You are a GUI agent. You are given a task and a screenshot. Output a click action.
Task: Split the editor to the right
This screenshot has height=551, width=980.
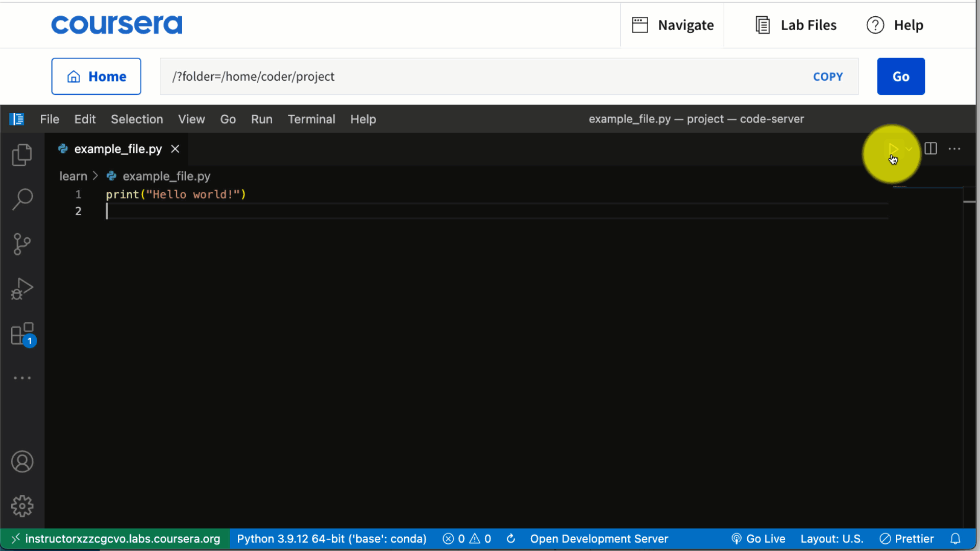(x=930, y=148)
